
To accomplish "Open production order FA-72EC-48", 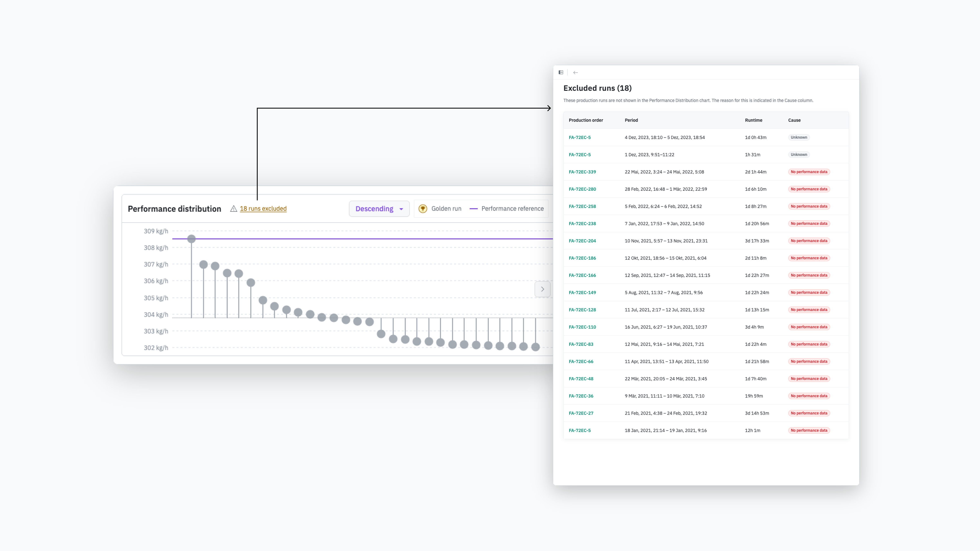I will pos(581,379).
